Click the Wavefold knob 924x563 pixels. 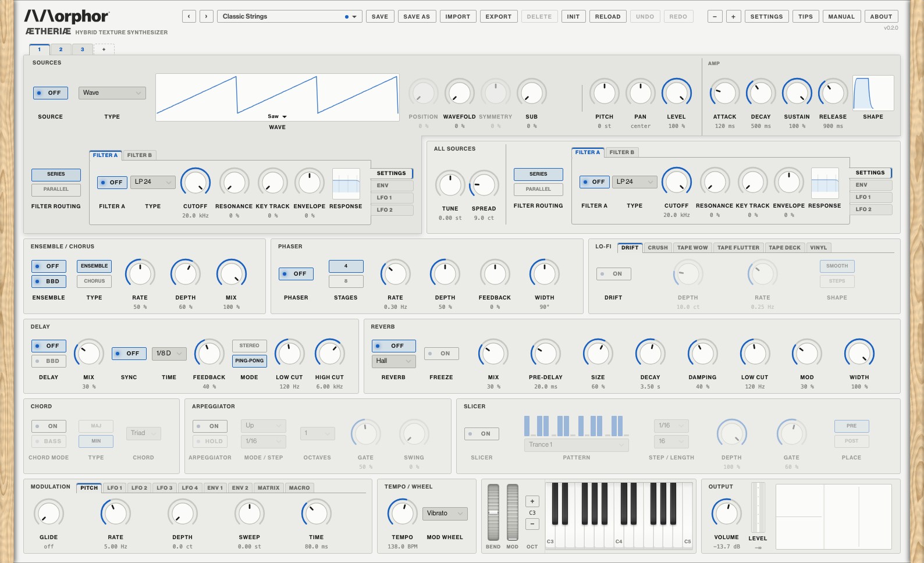pos(459,93)
